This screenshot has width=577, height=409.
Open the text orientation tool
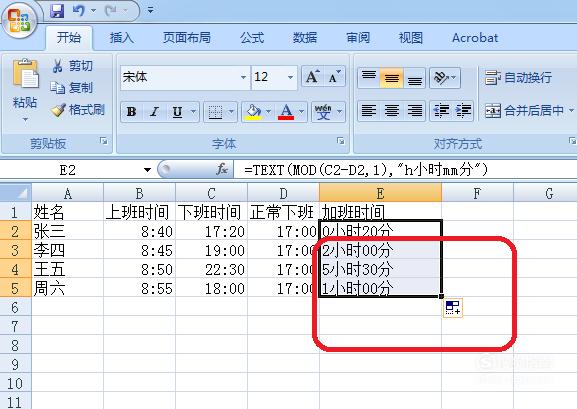tap(445, 77)
